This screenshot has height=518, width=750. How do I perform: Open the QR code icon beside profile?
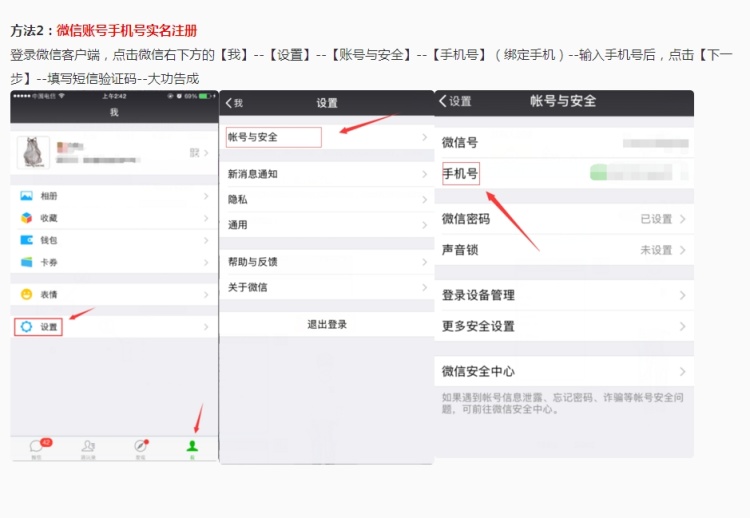(x=194, y=153)
